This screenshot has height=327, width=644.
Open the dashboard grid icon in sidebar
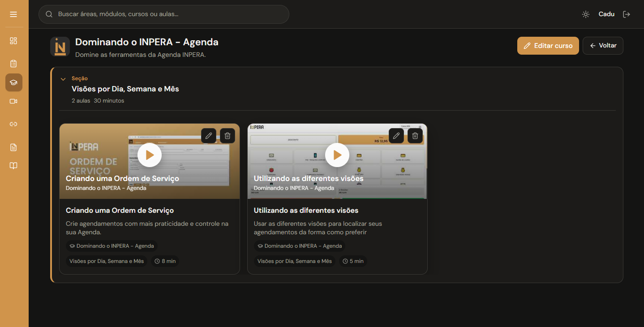[x=13, y=41]
